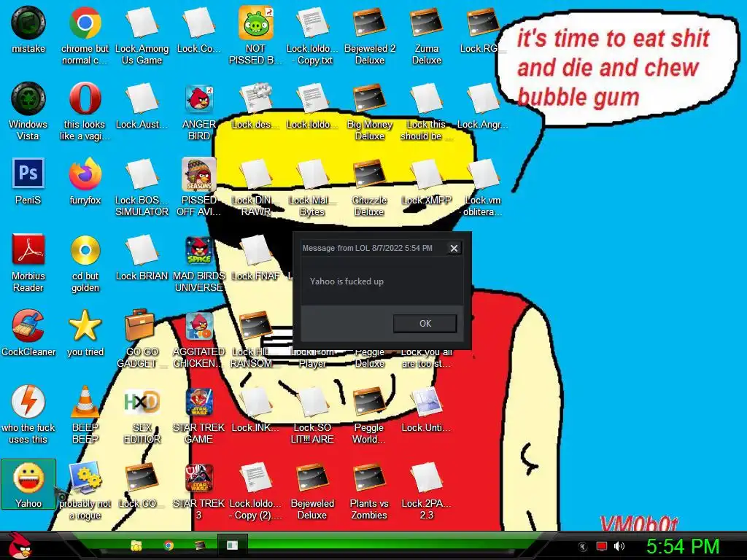The width and height of the screenshot is (747, 560).
Task: Select Lock.SO LIT!!! AIRE file
Action: (x=312, y=414)
